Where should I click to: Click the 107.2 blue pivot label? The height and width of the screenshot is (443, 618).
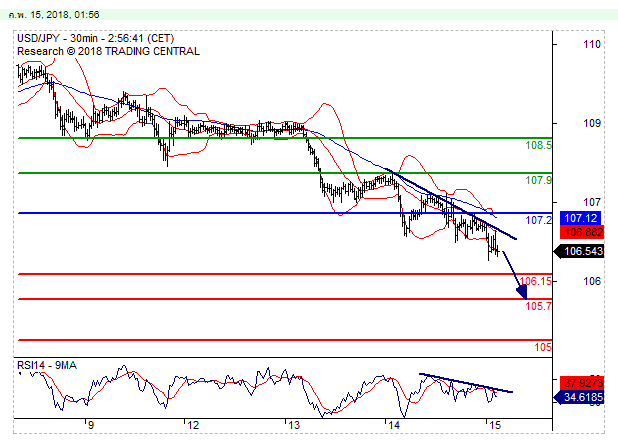(538, 220)
